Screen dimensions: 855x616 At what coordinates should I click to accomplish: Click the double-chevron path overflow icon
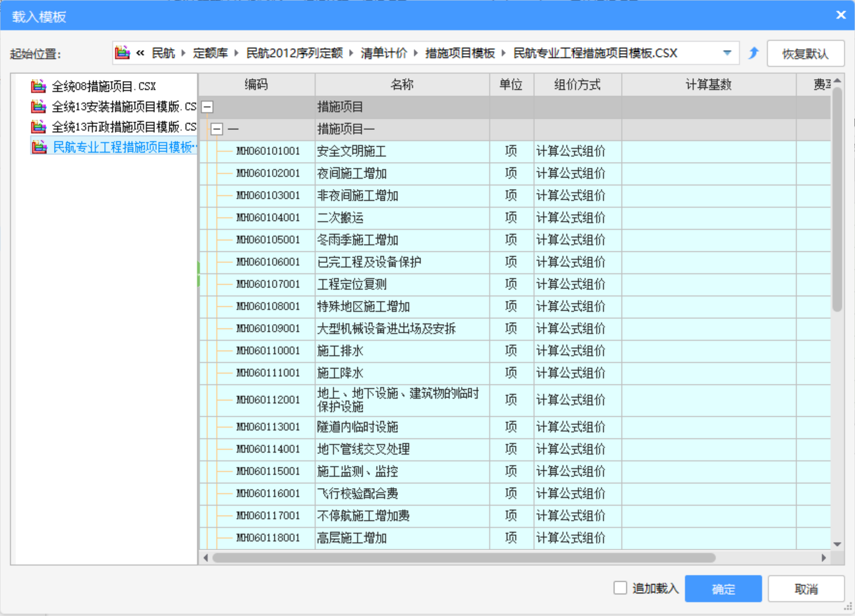(140, 53)
